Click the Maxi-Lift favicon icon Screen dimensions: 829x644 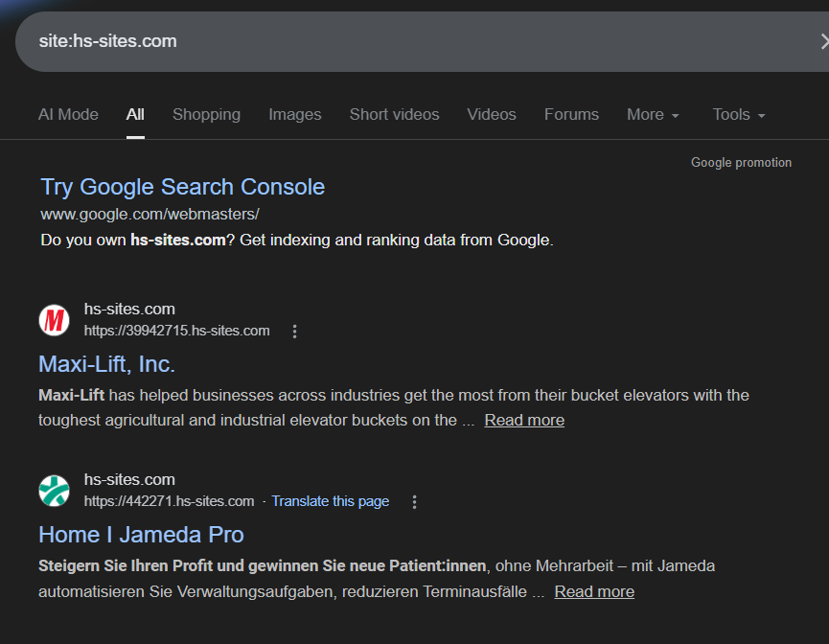[55, 320]
